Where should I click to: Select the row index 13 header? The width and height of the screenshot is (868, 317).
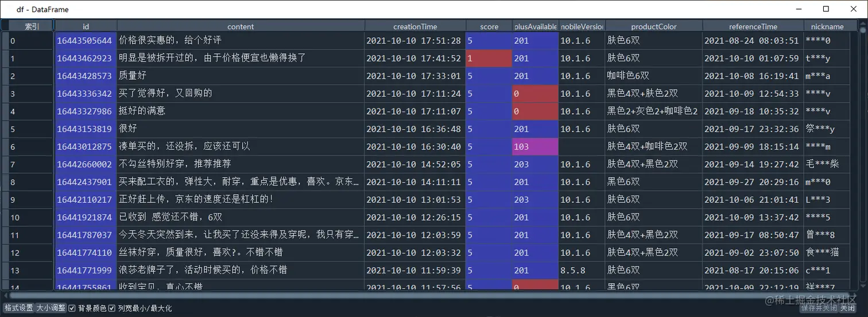32,270
